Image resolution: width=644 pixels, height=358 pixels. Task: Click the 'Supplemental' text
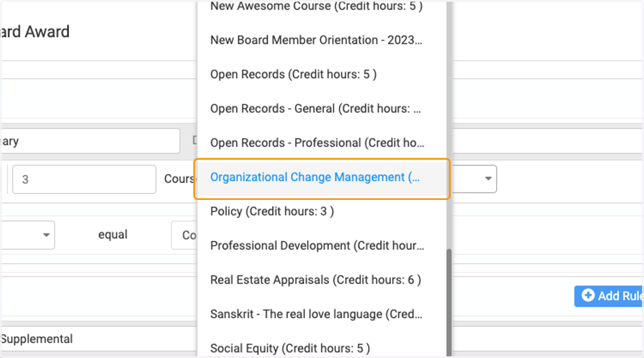tap(36, 339)
